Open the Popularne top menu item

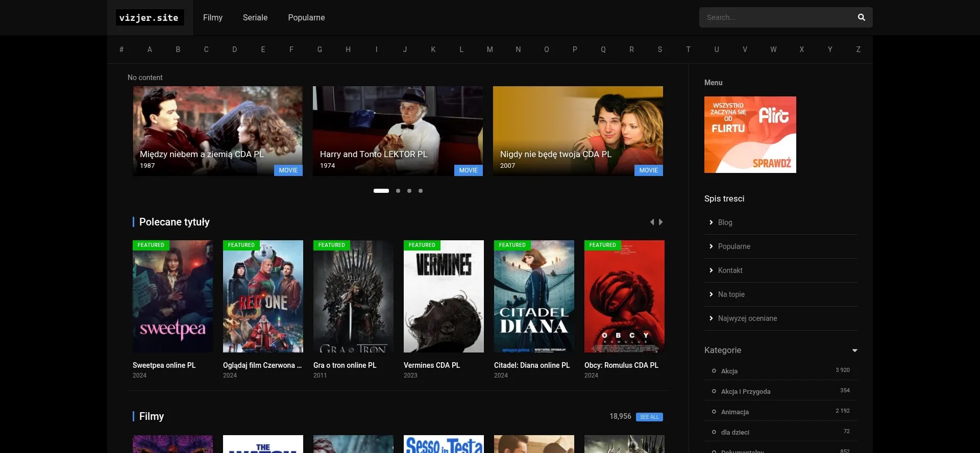pyautogui.click(x=306, y=17)
